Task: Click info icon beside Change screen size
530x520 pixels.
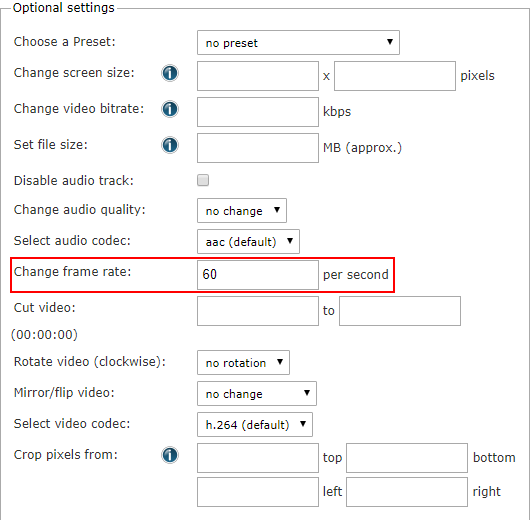Action: click(170, 73)
